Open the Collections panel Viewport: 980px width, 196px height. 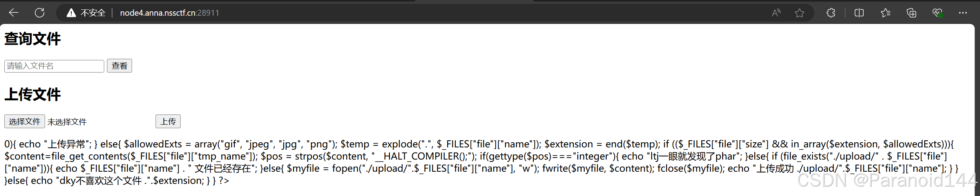pyautogui.click(x=911, y=13)
